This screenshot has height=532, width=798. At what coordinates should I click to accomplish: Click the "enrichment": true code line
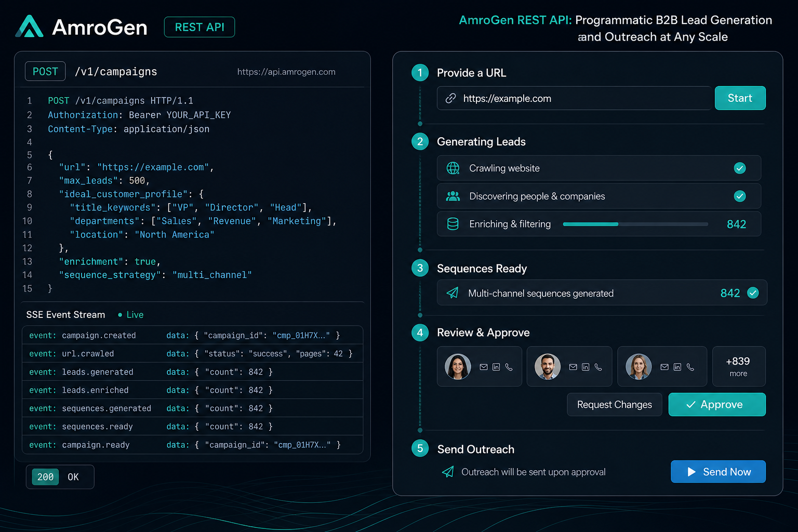(x=110, y=262)
